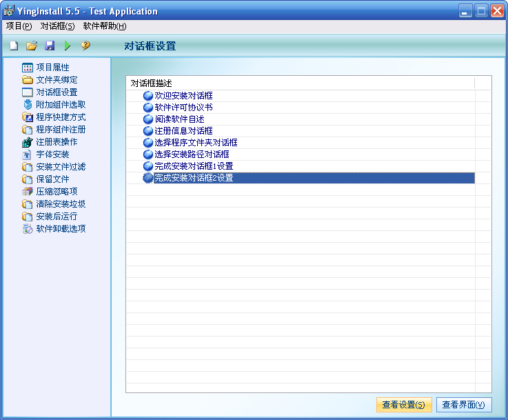Click the 对话框设置 sidebar icon
The width and height of the screenshot is (508, 420).
coord(28,92)
